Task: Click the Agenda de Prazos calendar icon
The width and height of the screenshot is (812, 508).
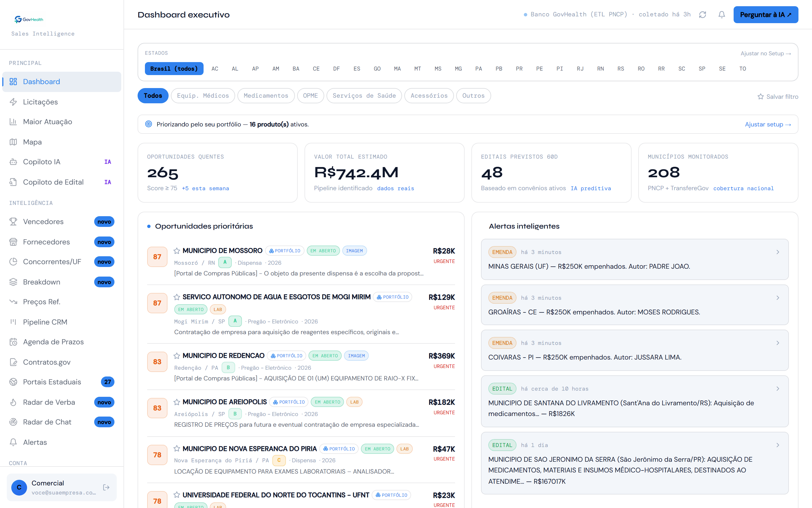Action: coord(13,342)
